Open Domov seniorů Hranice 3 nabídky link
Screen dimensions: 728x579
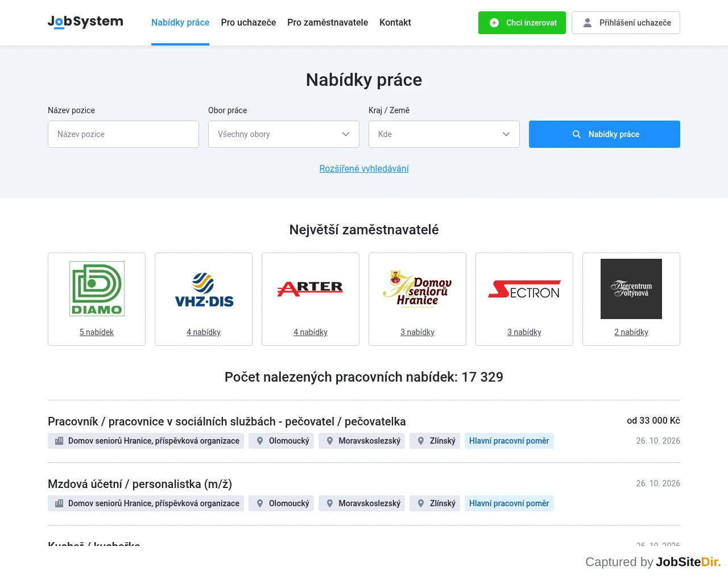417,332
